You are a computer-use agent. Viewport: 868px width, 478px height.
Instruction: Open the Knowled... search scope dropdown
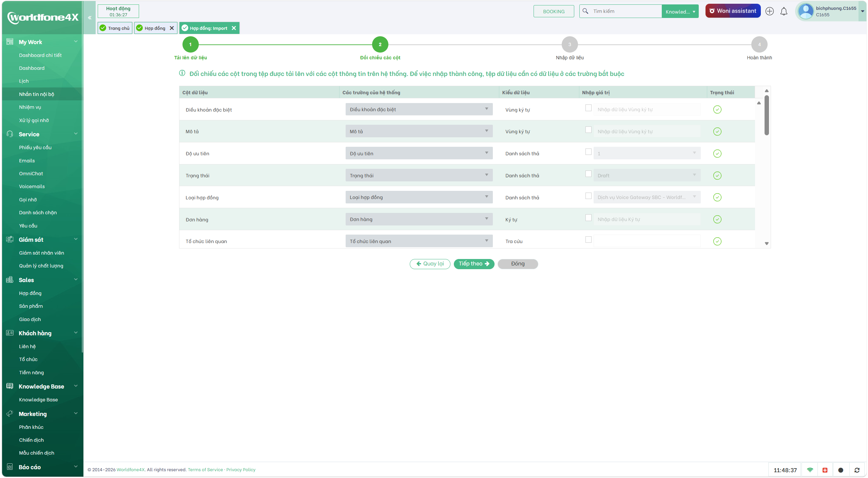point(680,12)
